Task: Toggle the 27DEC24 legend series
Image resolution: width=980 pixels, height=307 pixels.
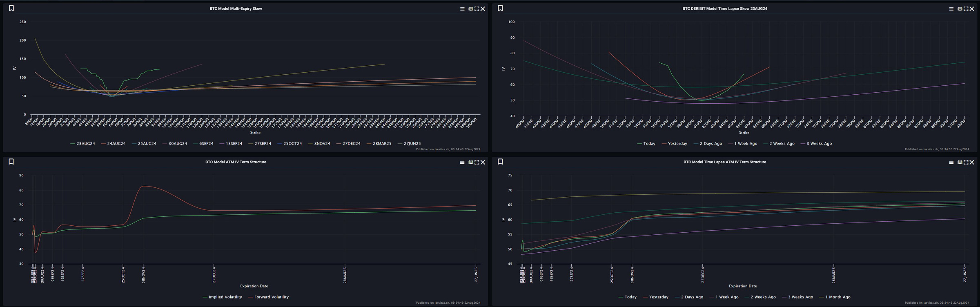Action: point(348,144)
